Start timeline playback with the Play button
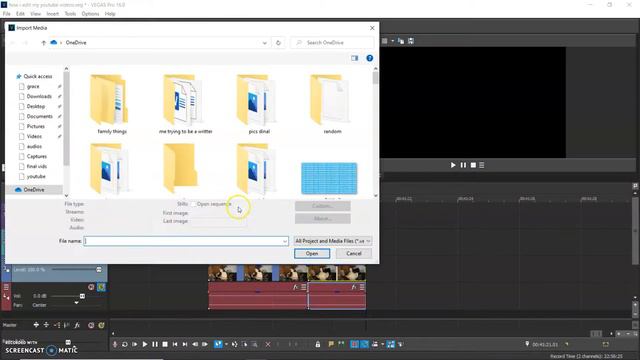The image size is (640, 360). tap(145, 344)
